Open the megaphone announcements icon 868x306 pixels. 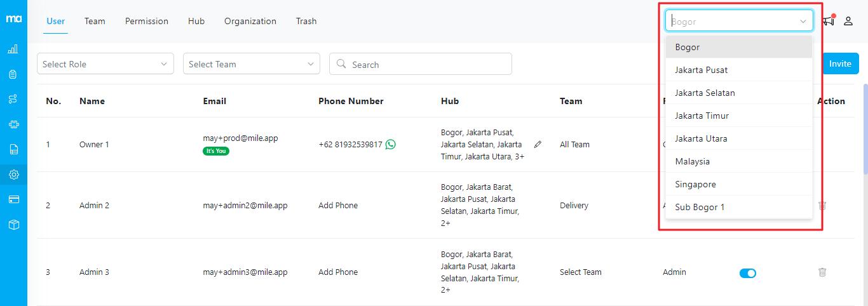click(828, 21)
